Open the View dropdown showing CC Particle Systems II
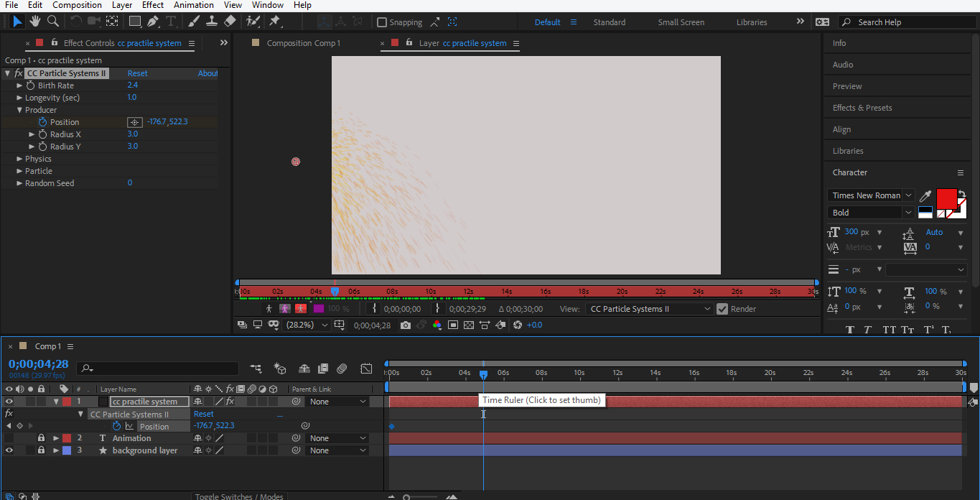Image resolution: width=980 pixels, height=500 pixels. coord(650,309)
